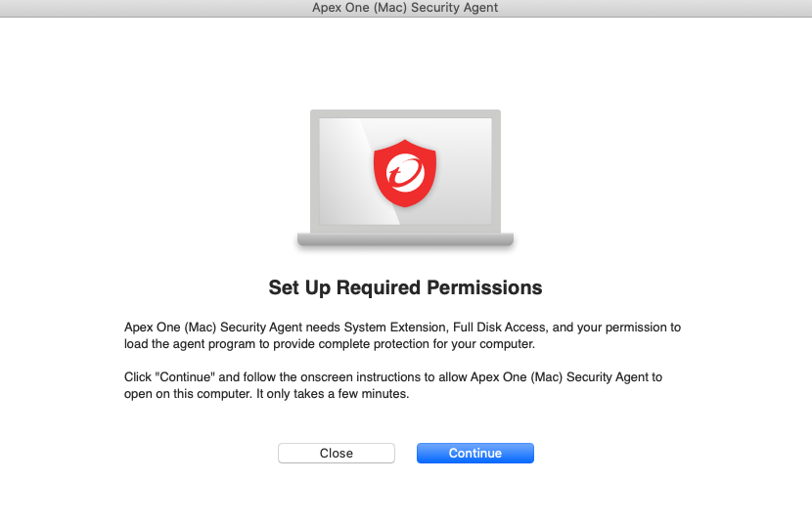Click the quoted "Continue" word in the instructions

185,377
